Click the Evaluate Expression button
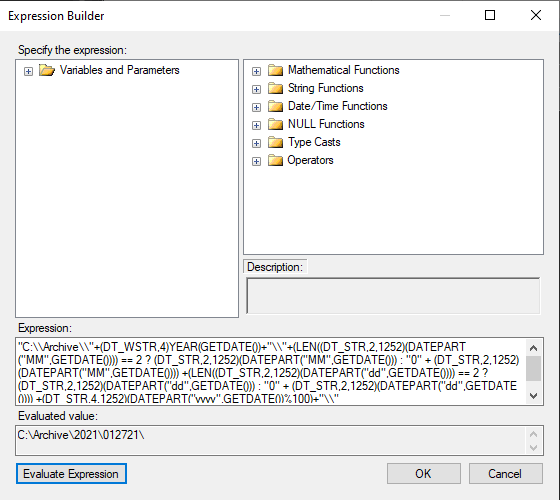Viewport: 560px width, 500px height. click(x=71, y=474)
